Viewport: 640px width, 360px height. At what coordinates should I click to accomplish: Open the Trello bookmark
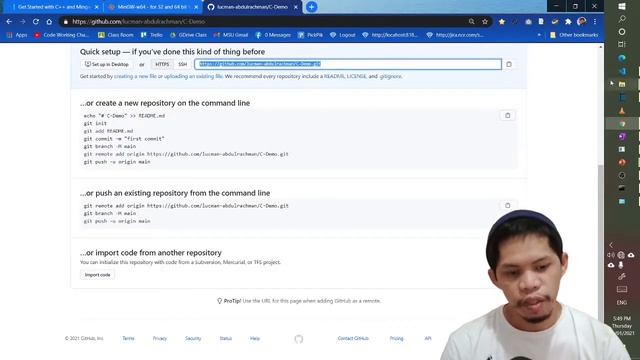pos(152,35)
